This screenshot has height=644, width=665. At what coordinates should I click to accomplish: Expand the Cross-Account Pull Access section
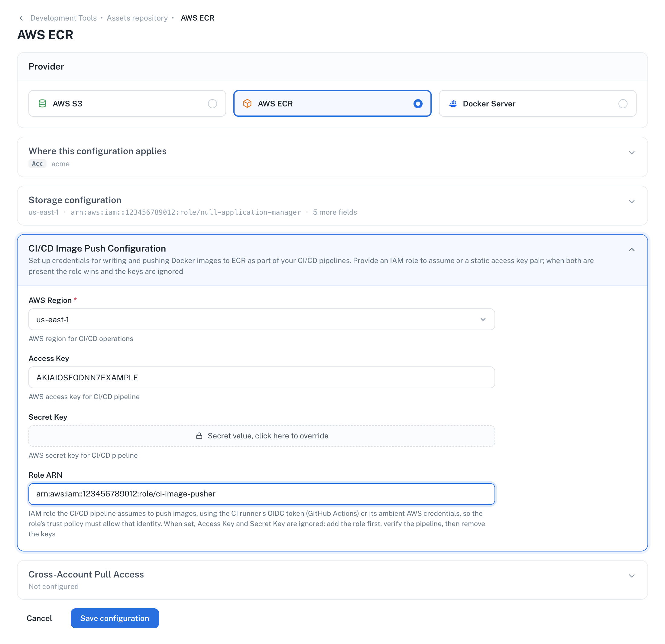(632, 576)
